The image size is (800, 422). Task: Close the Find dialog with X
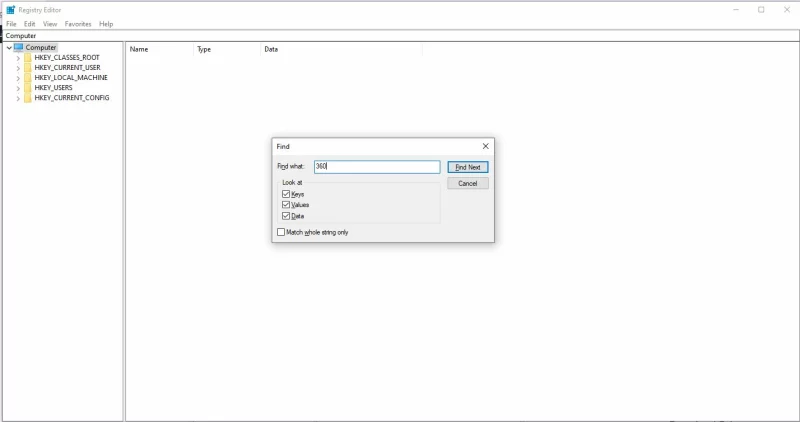pos(485,146)
